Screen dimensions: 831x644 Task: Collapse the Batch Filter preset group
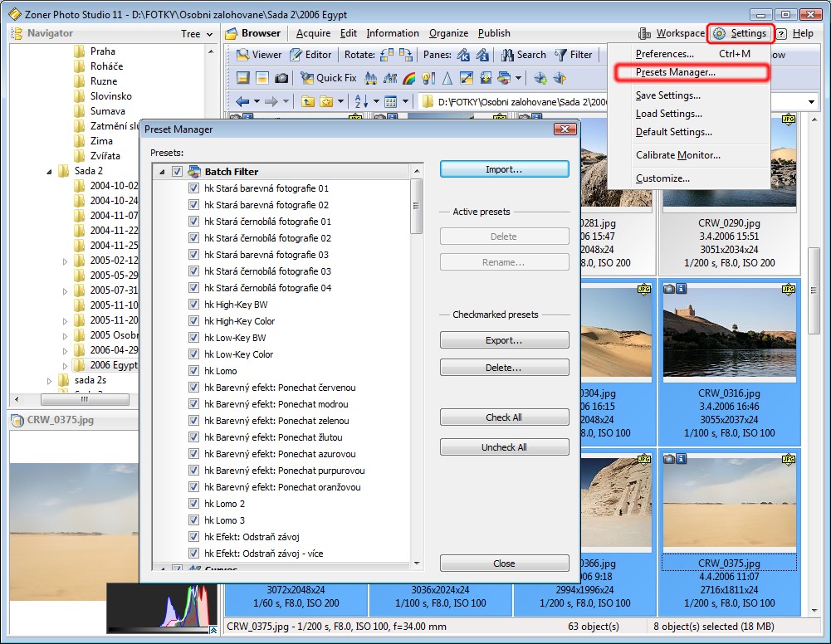(162, 172)
